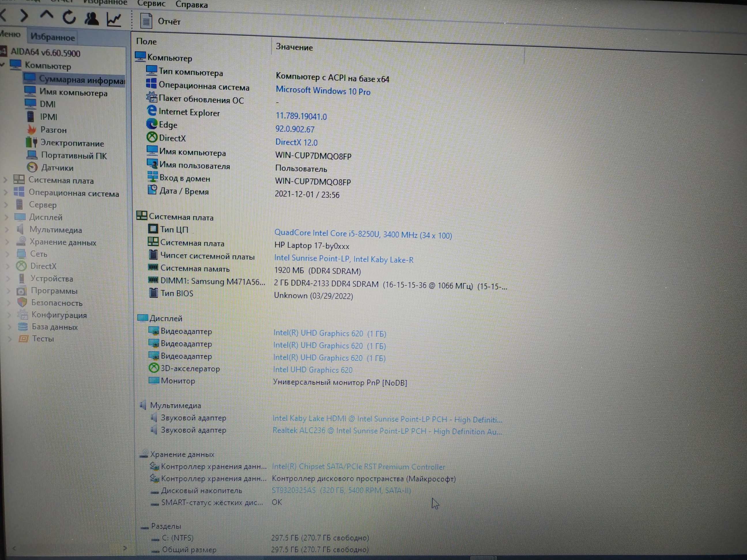Open Edge version 92.0.902.67 link

[x=295, y=129]
